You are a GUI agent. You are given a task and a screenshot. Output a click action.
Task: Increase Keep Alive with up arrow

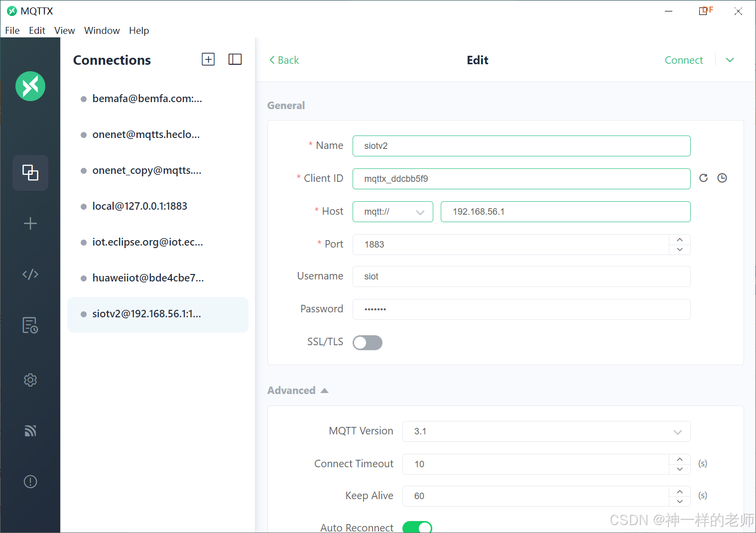click(680, 491)
